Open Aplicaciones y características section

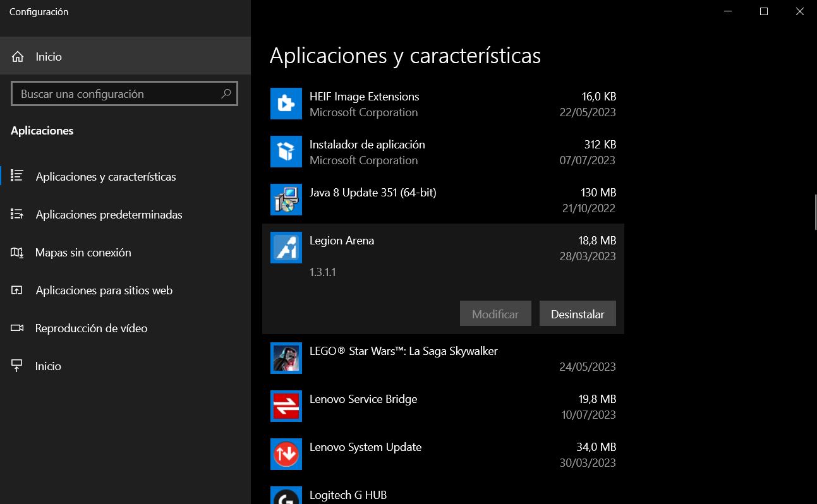tap(125, 177)
